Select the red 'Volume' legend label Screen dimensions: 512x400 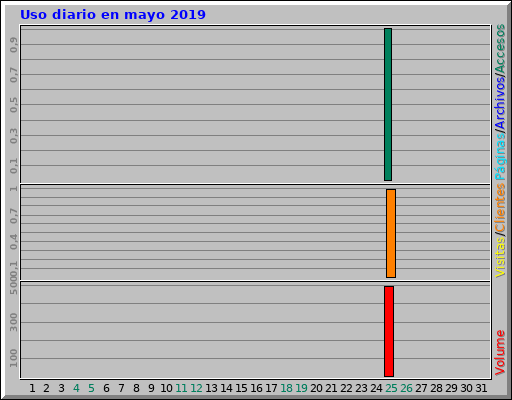tap(500, 353)
